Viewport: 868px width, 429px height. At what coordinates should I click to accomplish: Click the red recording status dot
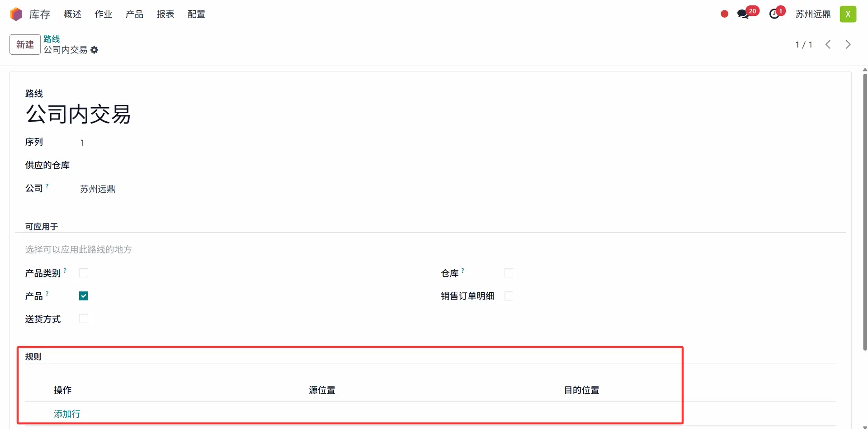click(724, 14)
